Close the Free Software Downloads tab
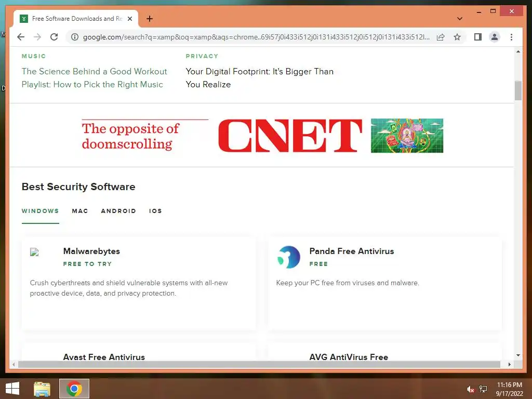The width and height of the screenshot is (532, 399). [129, 19]
